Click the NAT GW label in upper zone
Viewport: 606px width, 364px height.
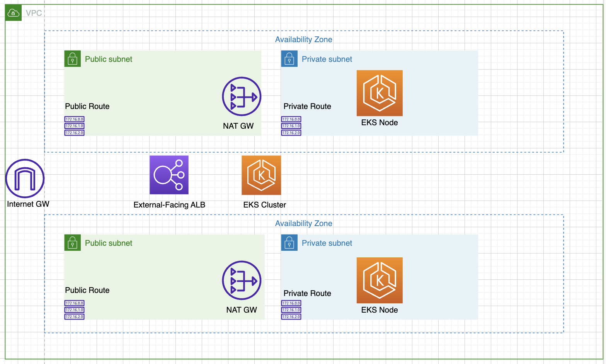tap(238, 126)
